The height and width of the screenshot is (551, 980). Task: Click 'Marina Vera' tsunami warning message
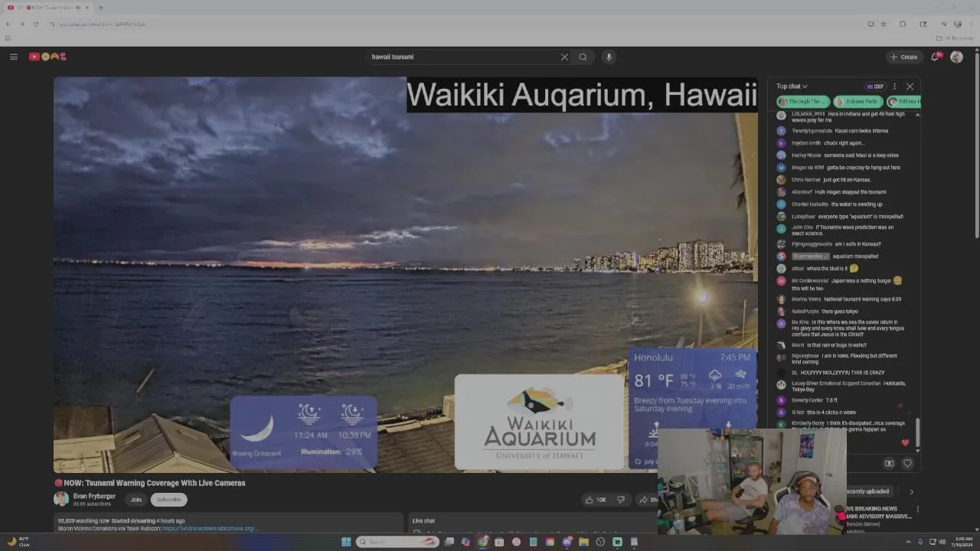(840, 299)
